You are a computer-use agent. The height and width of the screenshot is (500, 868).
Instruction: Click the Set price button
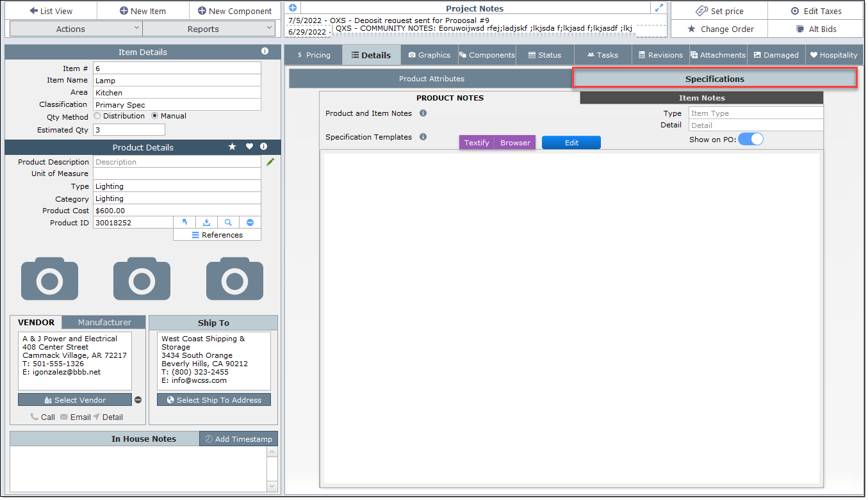pos(719,11)
